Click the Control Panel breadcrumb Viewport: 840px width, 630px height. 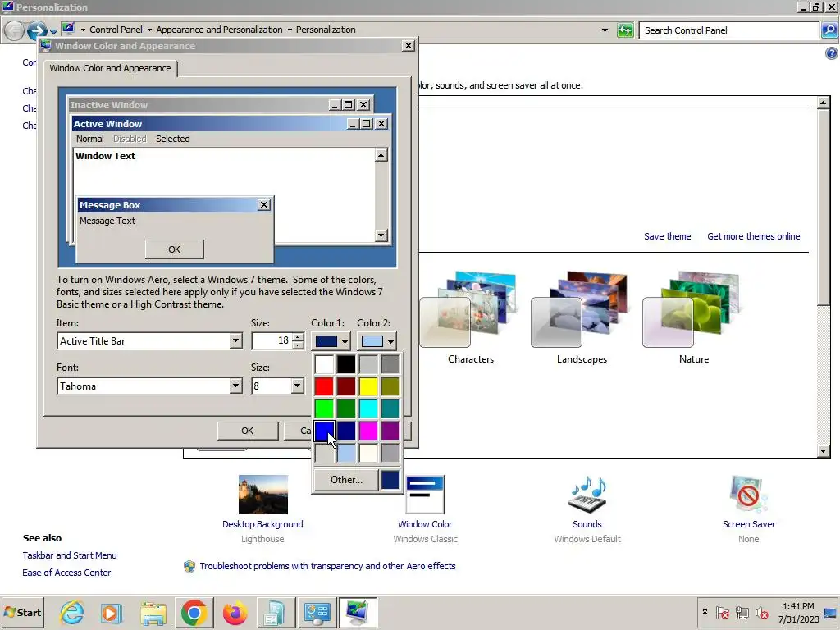(116, 30)
